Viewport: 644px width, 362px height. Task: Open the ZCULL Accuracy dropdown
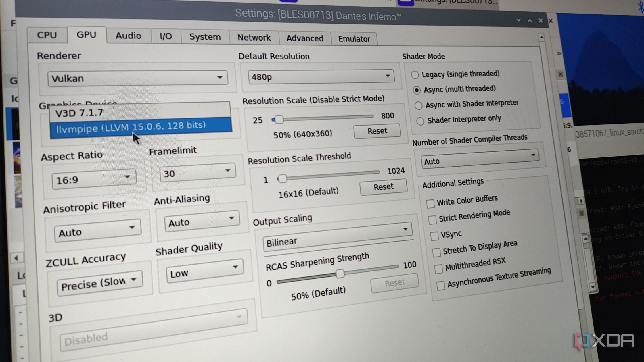(100, 284)
